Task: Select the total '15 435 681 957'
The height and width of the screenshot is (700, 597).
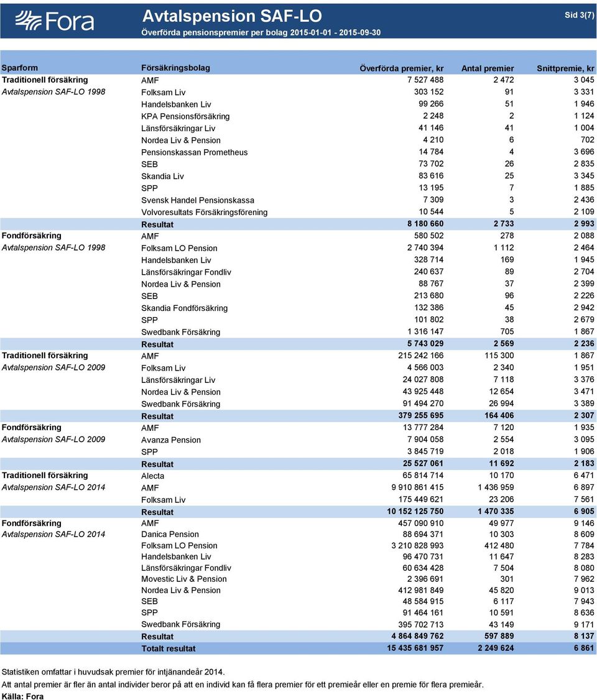Action: point(415,648)
